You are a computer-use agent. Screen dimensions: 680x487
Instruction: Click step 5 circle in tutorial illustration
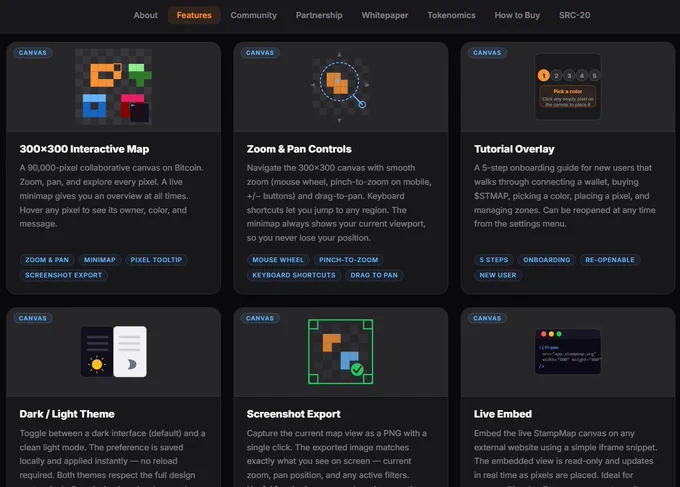coord(595,75)
